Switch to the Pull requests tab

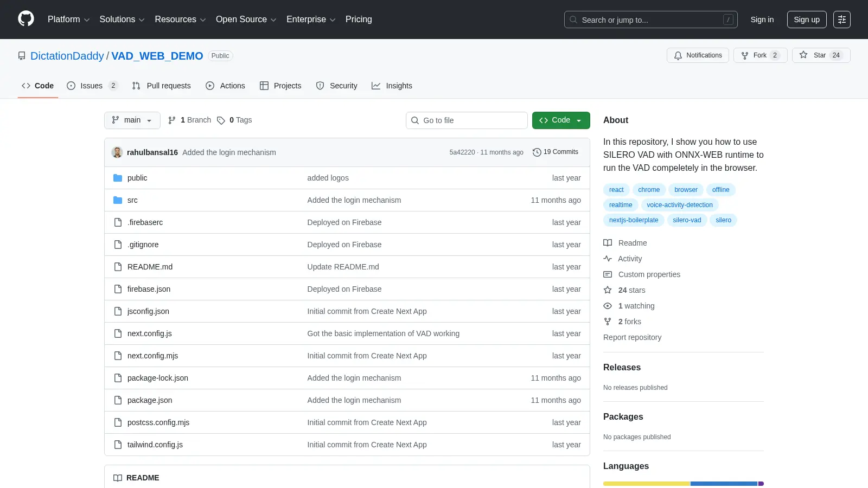[x=162, y=86]
